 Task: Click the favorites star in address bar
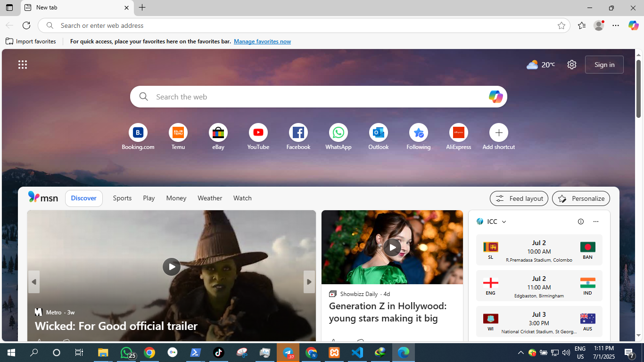click(561, 25)
